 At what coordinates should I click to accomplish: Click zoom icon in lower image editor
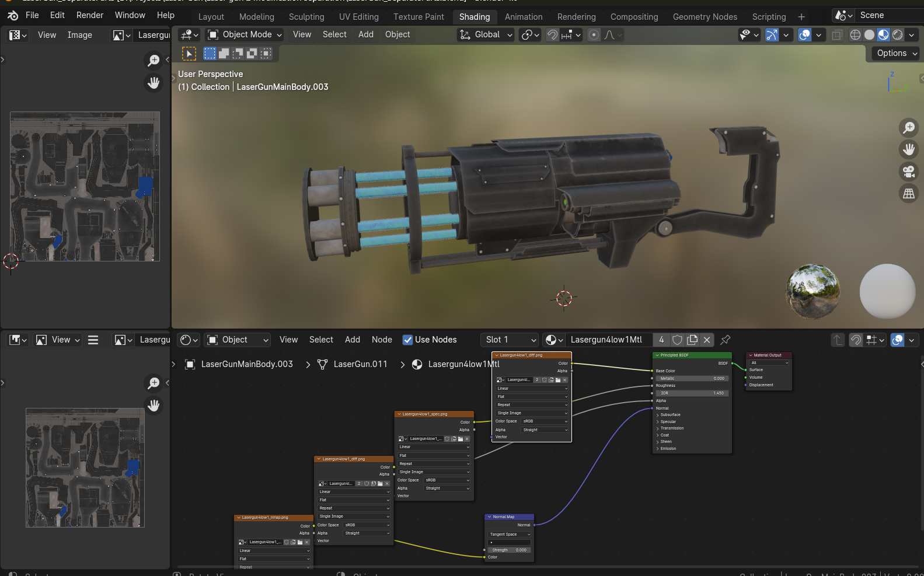click(154, 383)
